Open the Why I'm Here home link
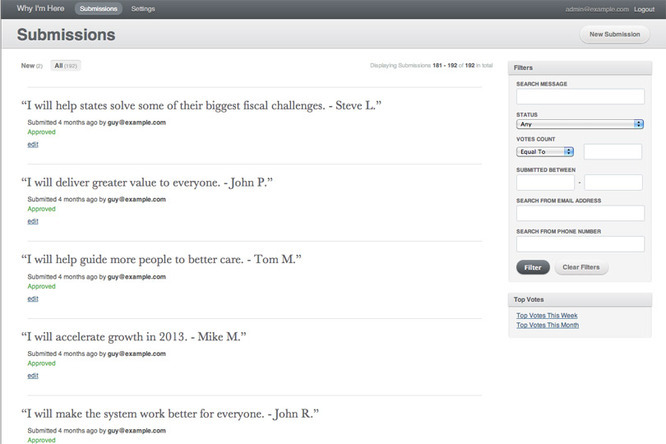 40,8
